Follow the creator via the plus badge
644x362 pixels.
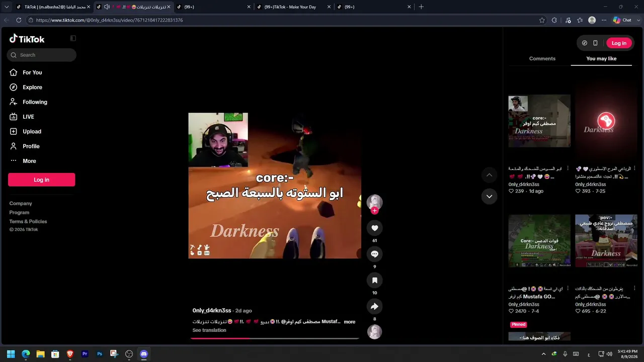374,211
